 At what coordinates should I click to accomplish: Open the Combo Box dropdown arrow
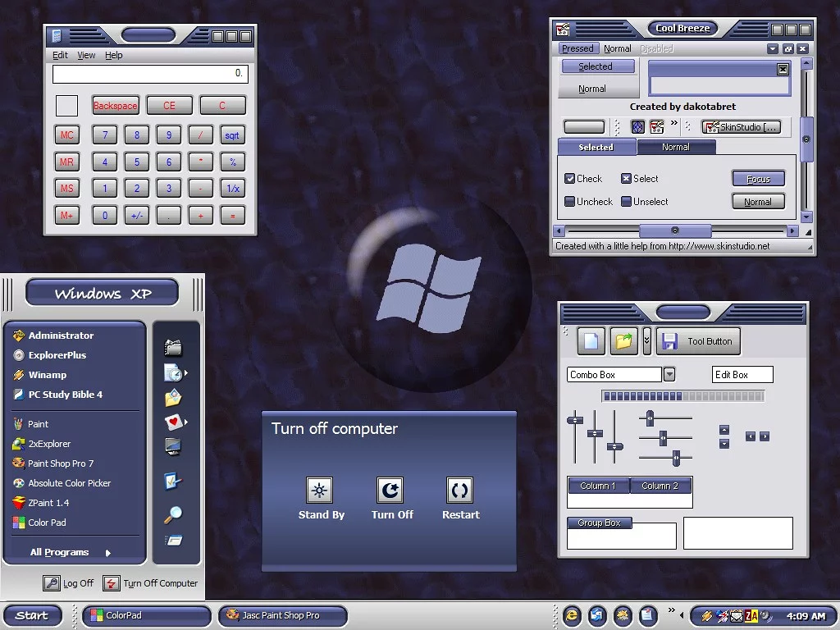tap(669, 375)
